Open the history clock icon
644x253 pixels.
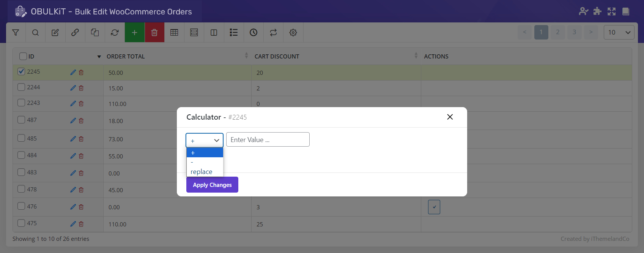click(254, 33)
